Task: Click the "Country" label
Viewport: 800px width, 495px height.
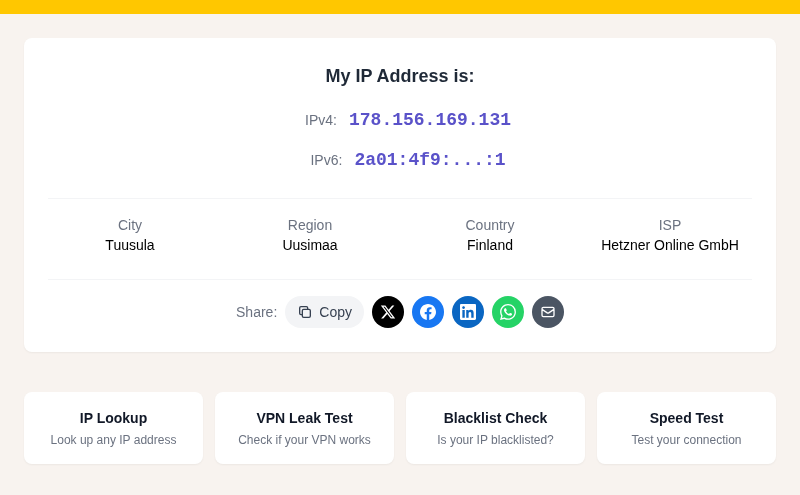Action: coord(490,225)
